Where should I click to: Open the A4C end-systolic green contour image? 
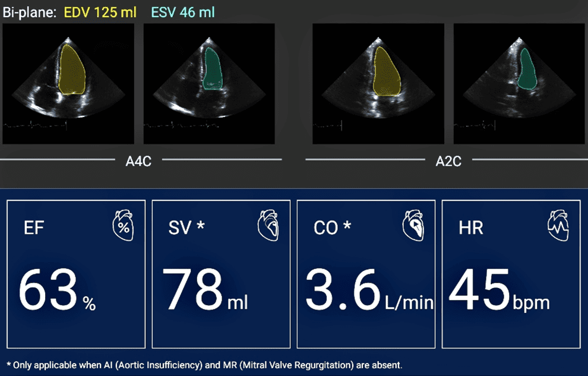209,84
